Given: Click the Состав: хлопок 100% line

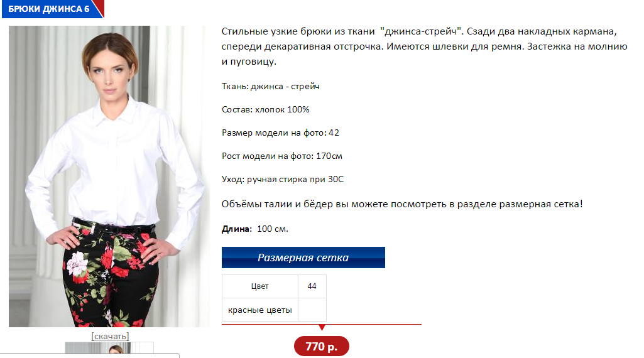Looking at the screenshot, I should click(x=265, y=110).
